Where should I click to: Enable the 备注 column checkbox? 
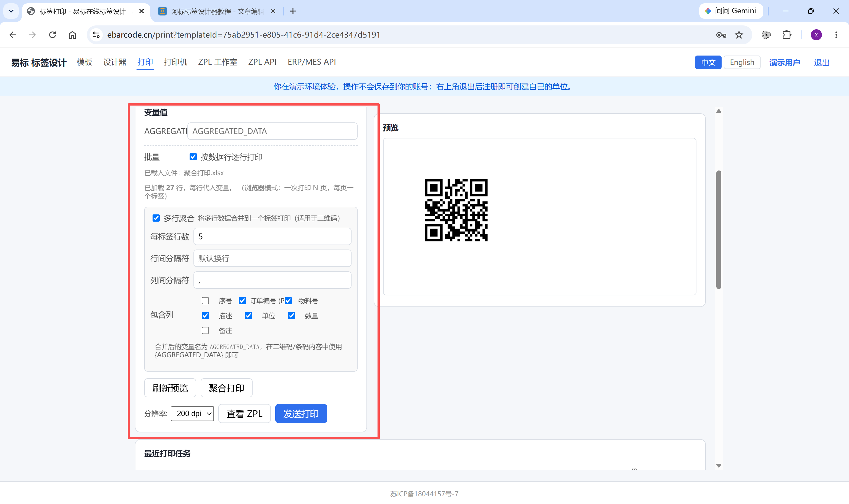205,330
